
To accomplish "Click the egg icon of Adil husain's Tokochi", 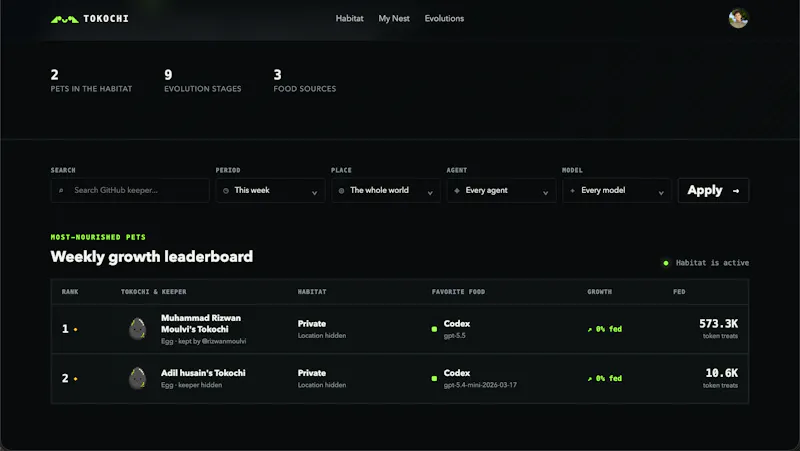I will [x=137, y=378].
